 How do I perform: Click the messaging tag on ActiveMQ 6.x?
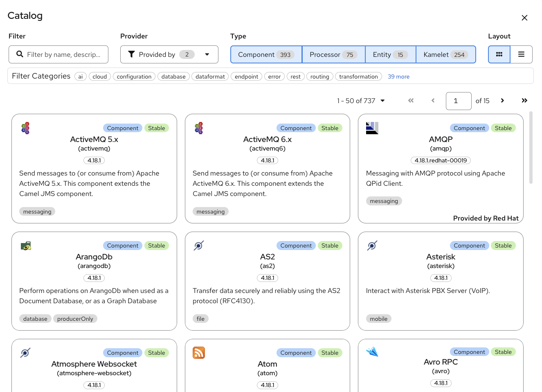pos(211,212)
